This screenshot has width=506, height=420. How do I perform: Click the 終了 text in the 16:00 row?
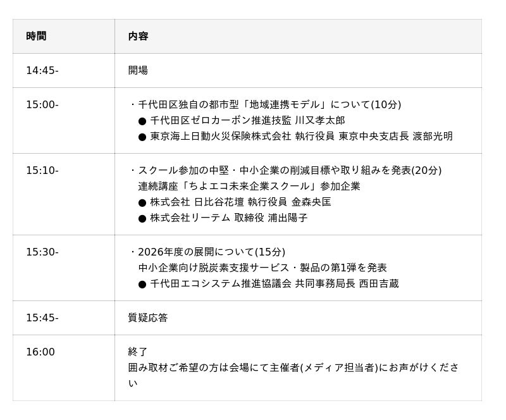138,352
